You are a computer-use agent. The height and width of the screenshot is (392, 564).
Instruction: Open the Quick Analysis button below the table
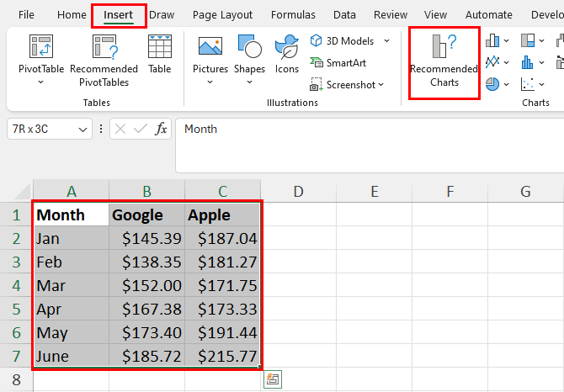[273, 379]
